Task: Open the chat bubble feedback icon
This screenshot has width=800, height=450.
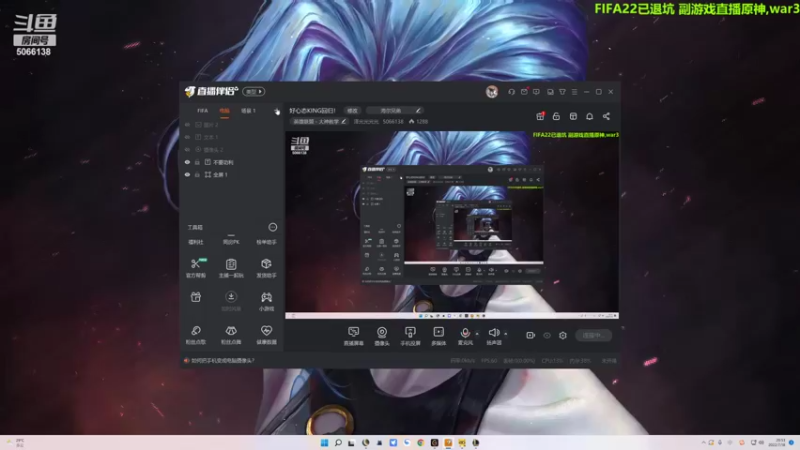Action: click(536, 92)
